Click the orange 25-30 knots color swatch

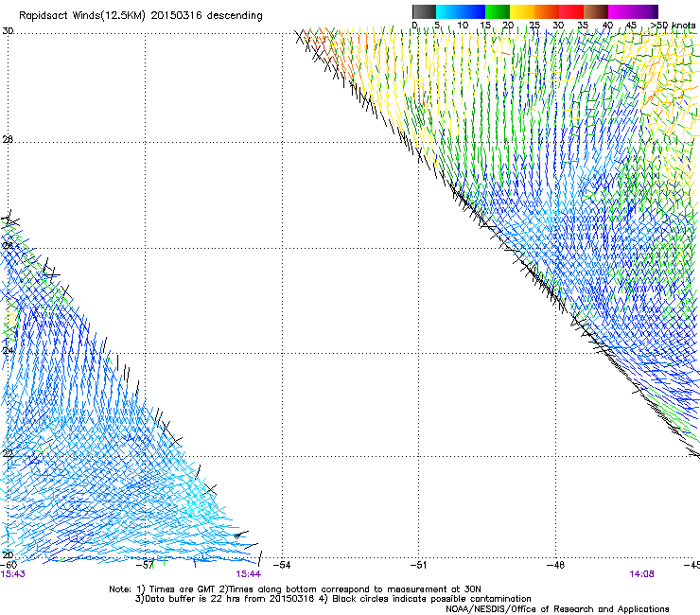[x=547, y=11]
